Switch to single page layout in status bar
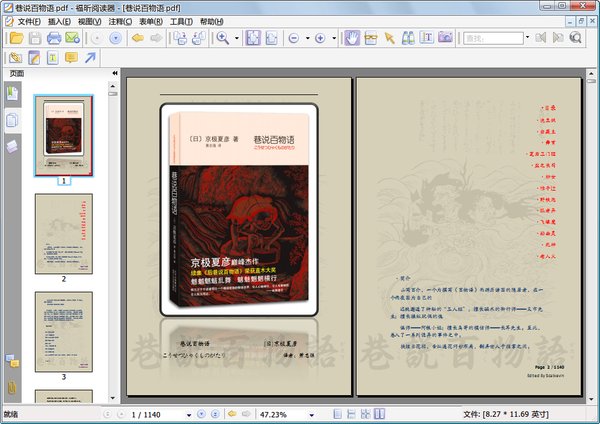This screenshot has height=424, width=600. (337, 413)
